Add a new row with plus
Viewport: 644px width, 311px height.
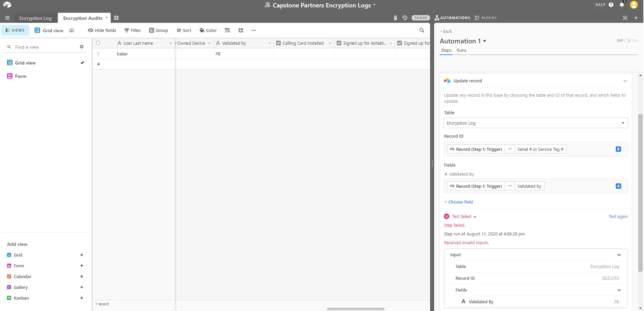[99, 64]
